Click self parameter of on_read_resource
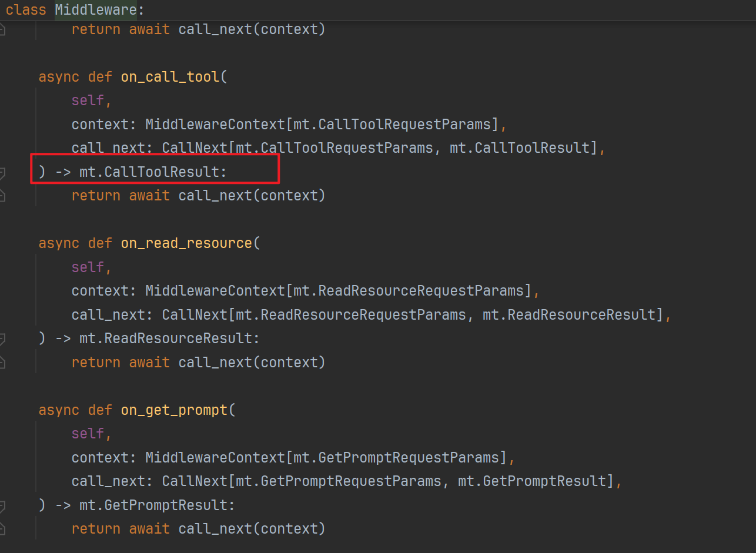The width and height of the screenshot is (756, 553). click(x=88, y=267)
